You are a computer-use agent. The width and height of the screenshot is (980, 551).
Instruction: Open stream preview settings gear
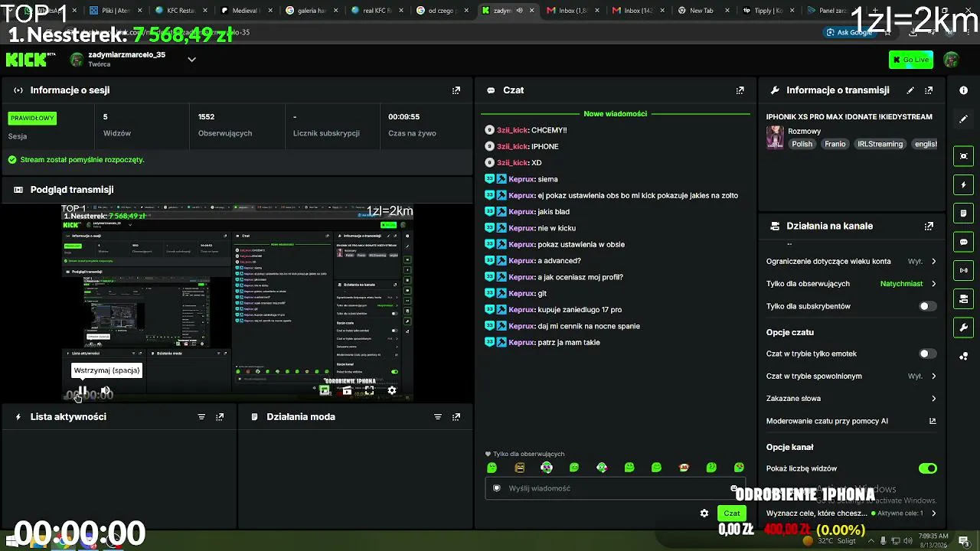pos(392,390)
